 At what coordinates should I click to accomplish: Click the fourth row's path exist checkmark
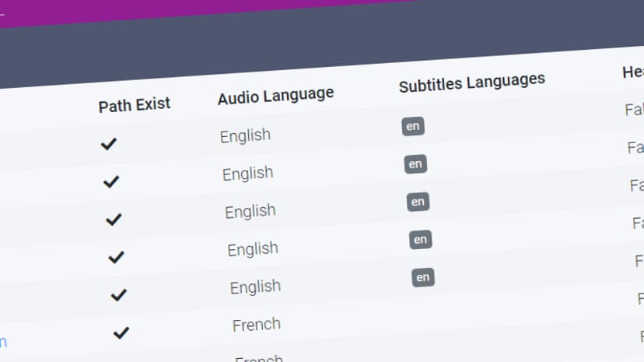[116, 257]
